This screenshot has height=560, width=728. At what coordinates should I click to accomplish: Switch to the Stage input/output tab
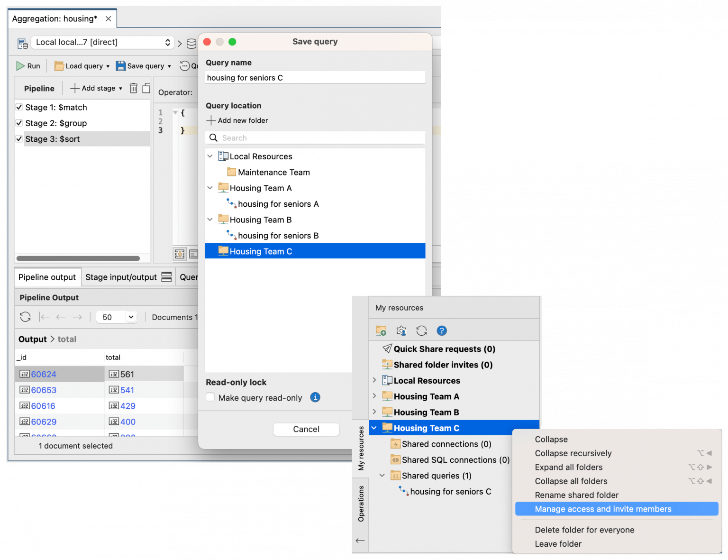(120, 277)
